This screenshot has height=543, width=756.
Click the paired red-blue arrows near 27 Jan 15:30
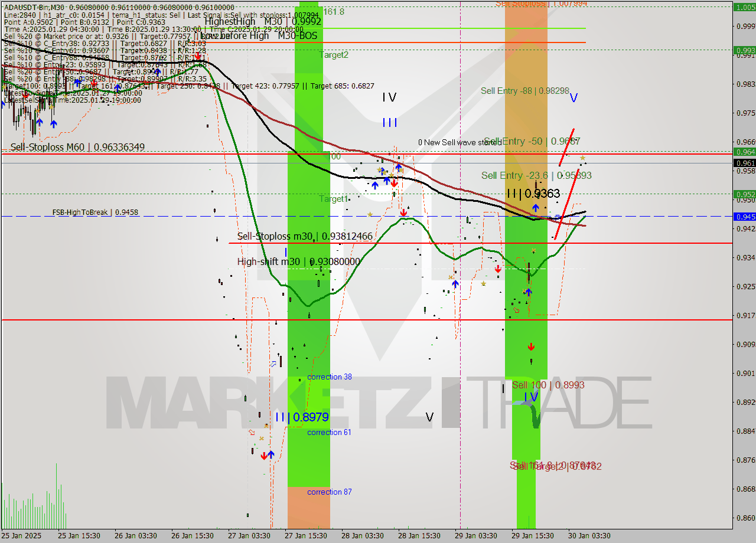(x=268, y=455)
